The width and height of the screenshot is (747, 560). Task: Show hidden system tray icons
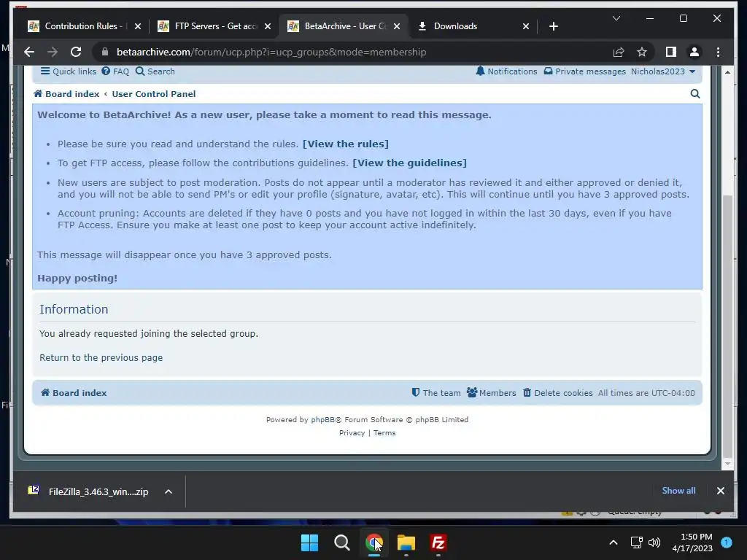coord(613,542)
